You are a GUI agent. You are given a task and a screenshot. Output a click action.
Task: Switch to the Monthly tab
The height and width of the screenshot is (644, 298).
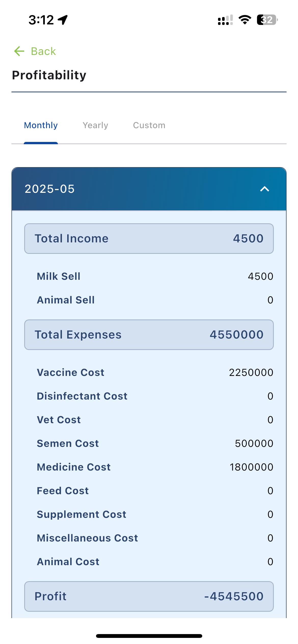point(41,125)
